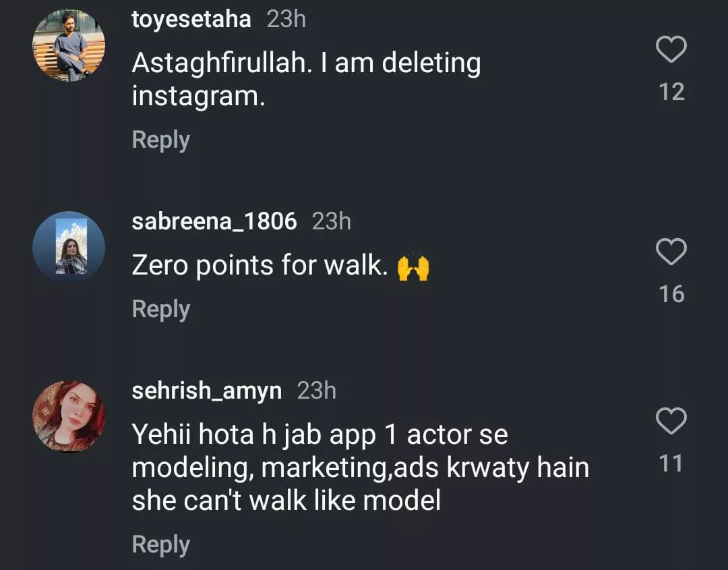Image resolution: width=728 pixels, height=570 pixels.
Task: Tap the heart on sabreena_1806's comment
Action: click(671, 252)
